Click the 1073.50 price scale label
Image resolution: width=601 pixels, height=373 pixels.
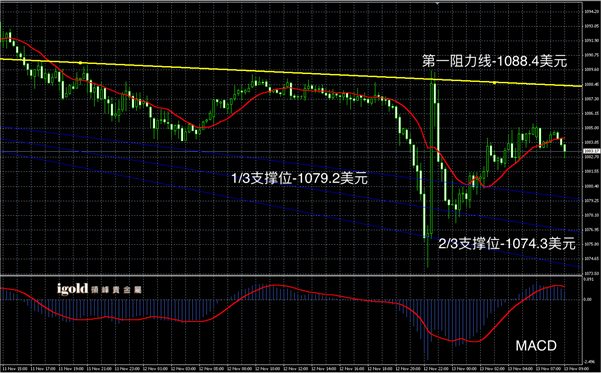[x=590, y=273]
